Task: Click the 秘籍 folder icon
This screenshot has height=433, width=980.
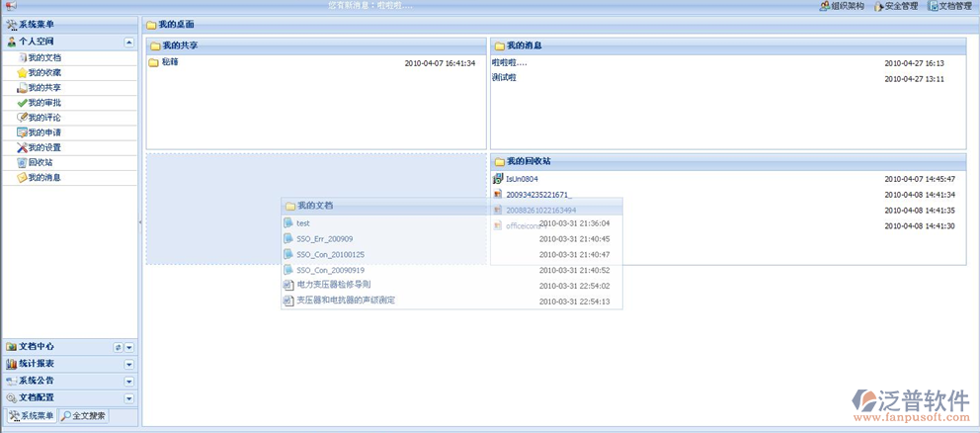Action: pyautogui.click(x=154, y=62)
